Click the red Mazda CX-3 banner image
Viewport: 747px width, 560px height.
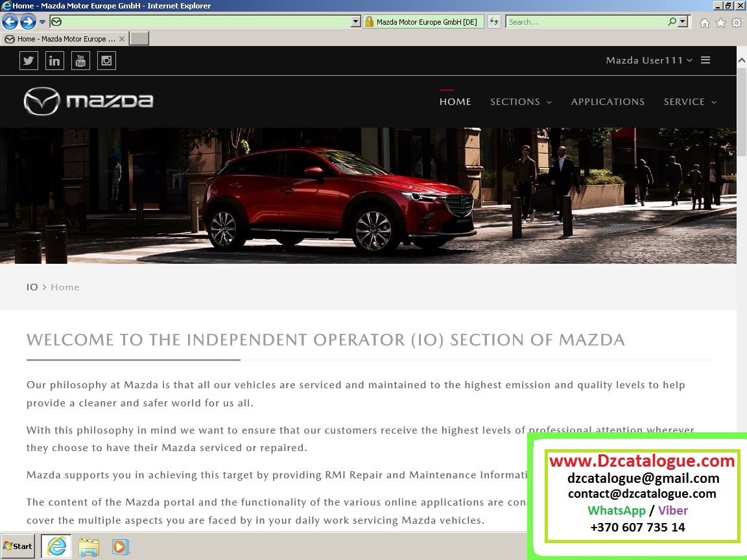[368, 195]
